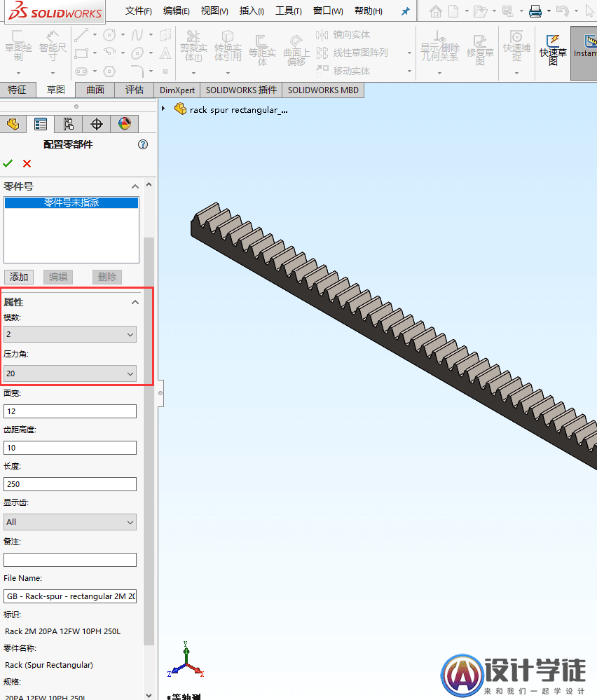This screenshot has height=700, width=597.
Task: Click the 快速捕捉 quick snaps tool
Action: [x=516, y=46]
